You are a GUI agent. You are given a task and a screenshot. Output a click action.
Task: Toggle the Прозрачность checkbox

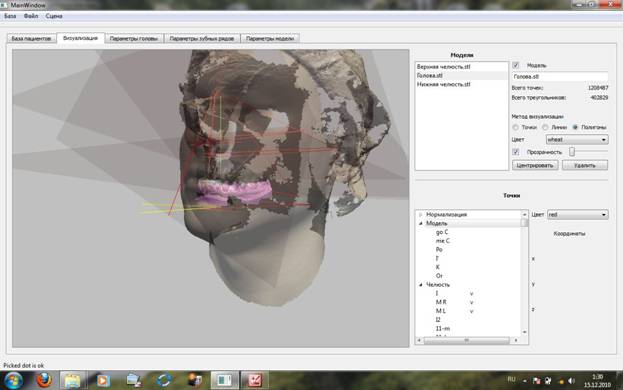tap(516, 152)
